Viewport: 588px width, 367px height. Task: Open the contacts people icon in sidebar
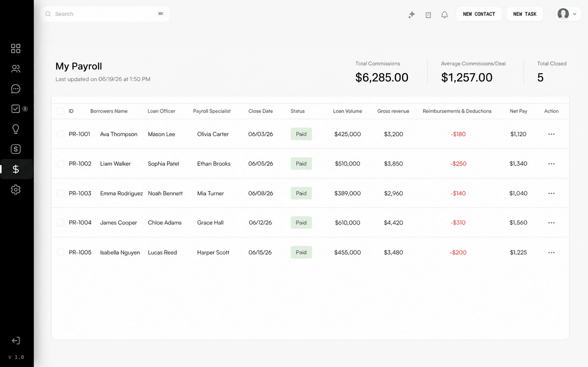(x=16, y=69)
